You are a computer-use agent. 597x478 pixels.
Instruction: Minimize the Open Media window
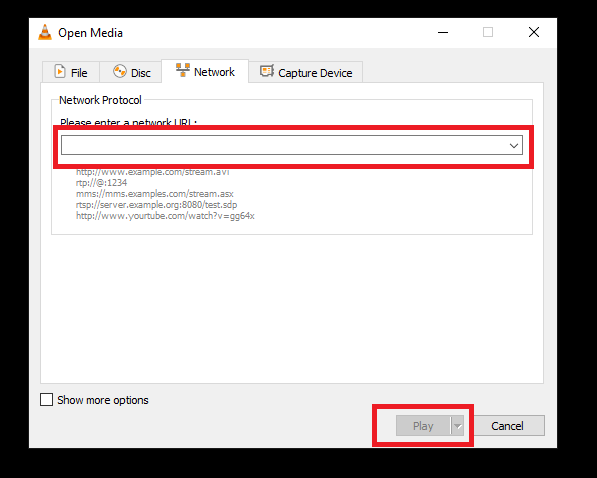[x=443, y=32]
